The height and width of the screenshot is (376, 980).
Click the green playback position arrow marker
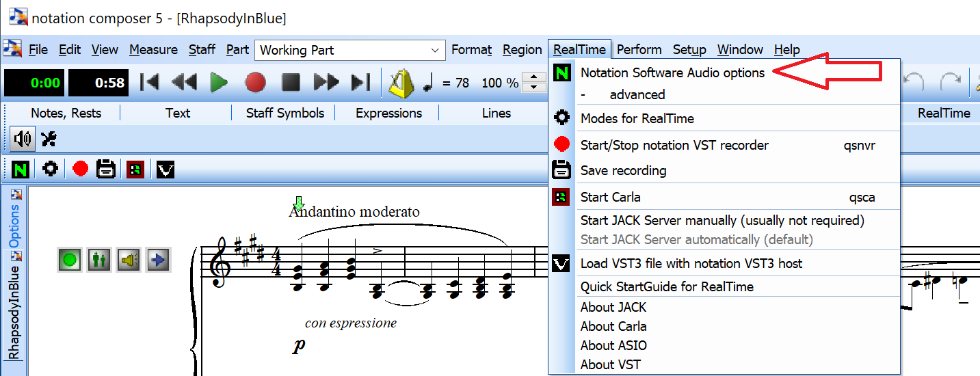point(298,203)
